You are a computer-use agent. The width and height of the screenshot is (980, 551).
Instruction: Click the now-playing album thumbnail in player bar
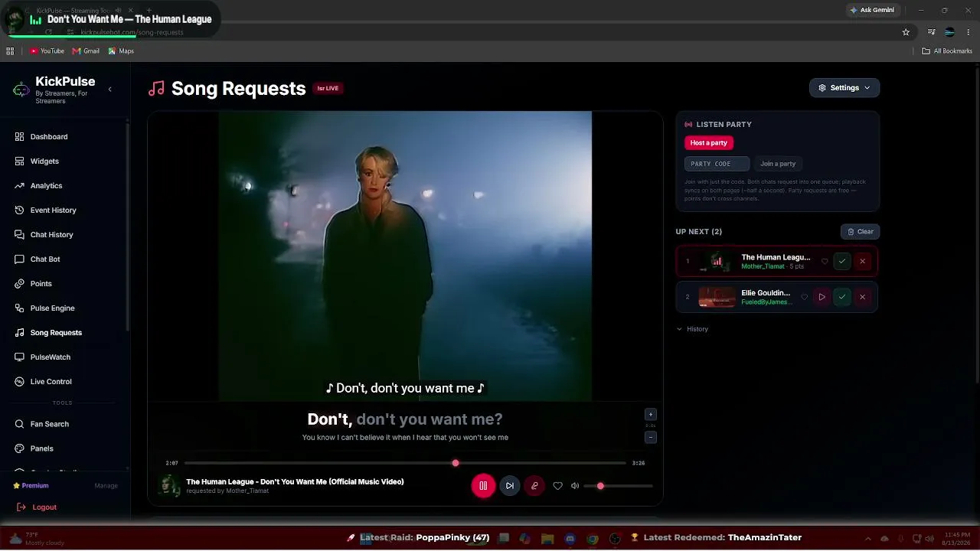[x=169, y=486]
